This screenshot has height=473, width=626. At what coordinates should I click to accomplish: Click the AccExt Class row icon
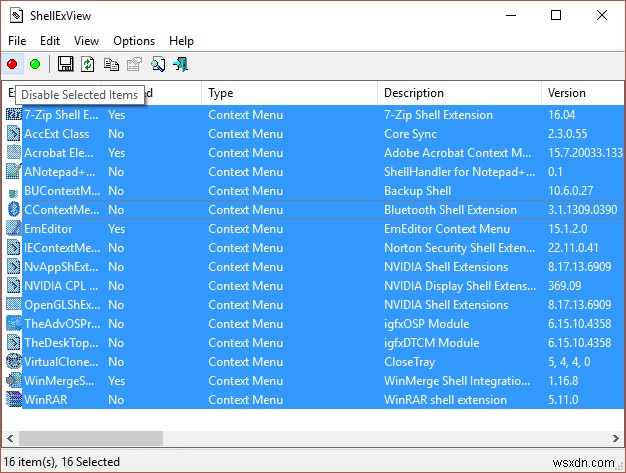click(x=14, y=134)
